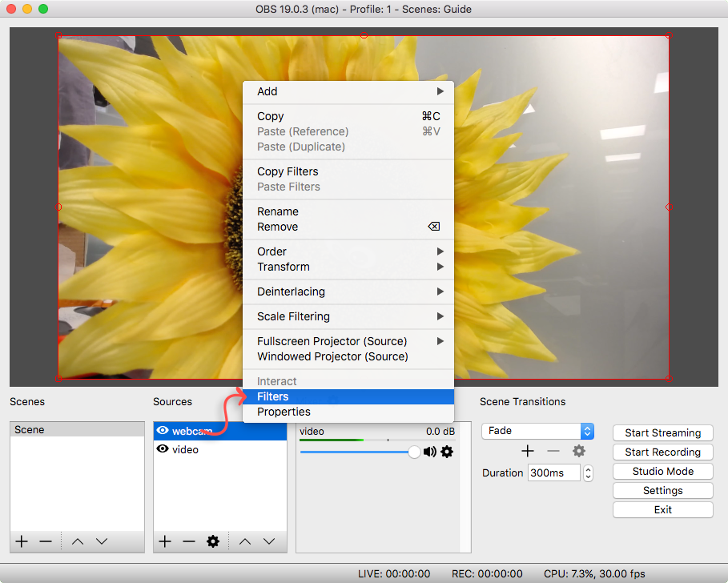Expand Fullscreen Projector (Source) submenu
The image size is (728, 583).
pos(348,341)
